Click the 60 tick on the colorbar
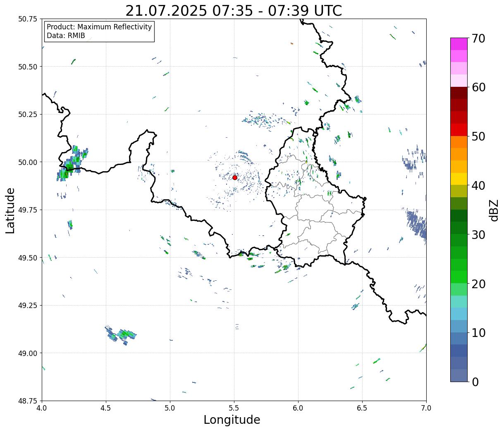This screenshot has width=504, height=430. click(478, 87)
